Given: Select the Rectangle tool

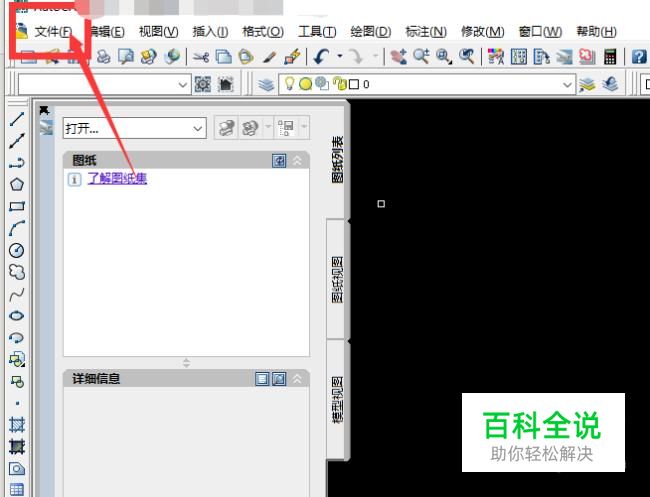Looking at the screenshot, I should tap(17, 206).
